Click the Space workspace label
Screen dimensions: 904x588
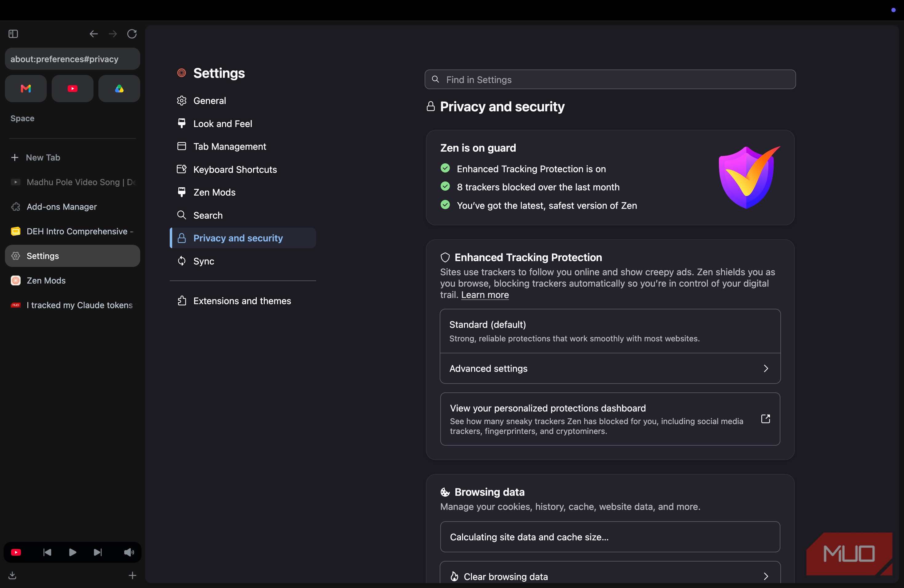(x=22, y=118)
